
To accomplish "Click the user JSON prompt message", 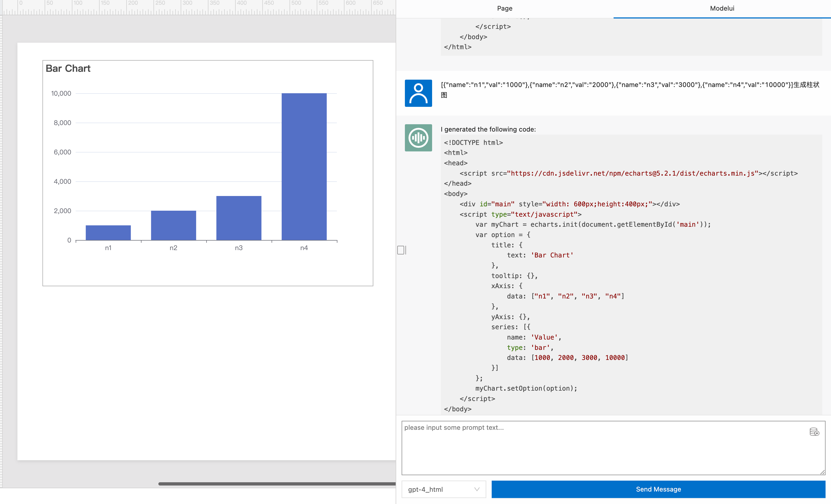I will [x=630, y=90].
